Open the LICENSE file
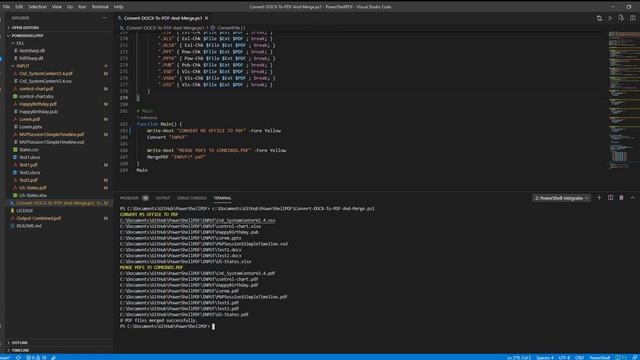Image resolution: width=640 pixels, height=360 pixels. (x=24, y=211)
